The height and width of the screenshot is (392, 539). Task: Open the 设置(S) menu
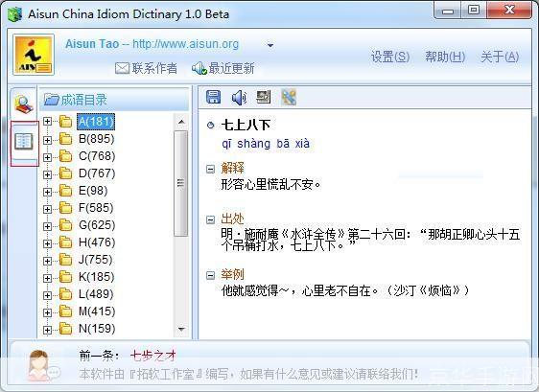(390, 57)
